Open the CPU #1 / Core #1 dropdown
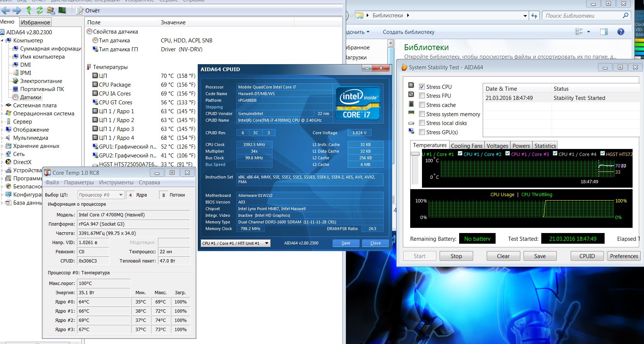644x344 pixels. [236, 243]
